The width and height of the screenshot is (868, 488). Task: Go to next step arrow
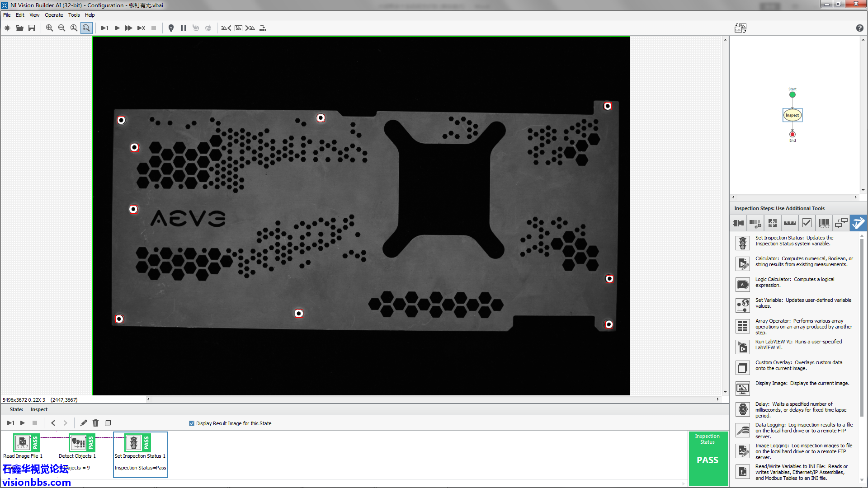click(65, 423)
